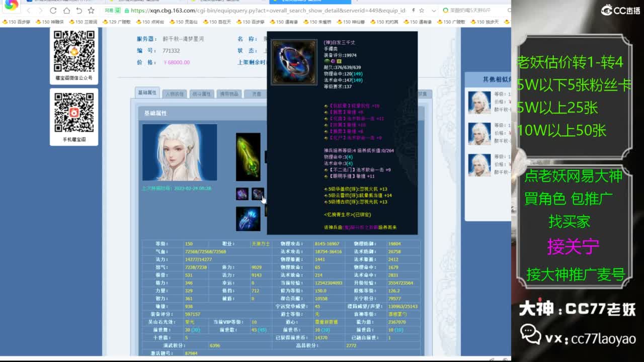Switch to the 灵兽 tab
644x362 pixels.
click(256, 94)
